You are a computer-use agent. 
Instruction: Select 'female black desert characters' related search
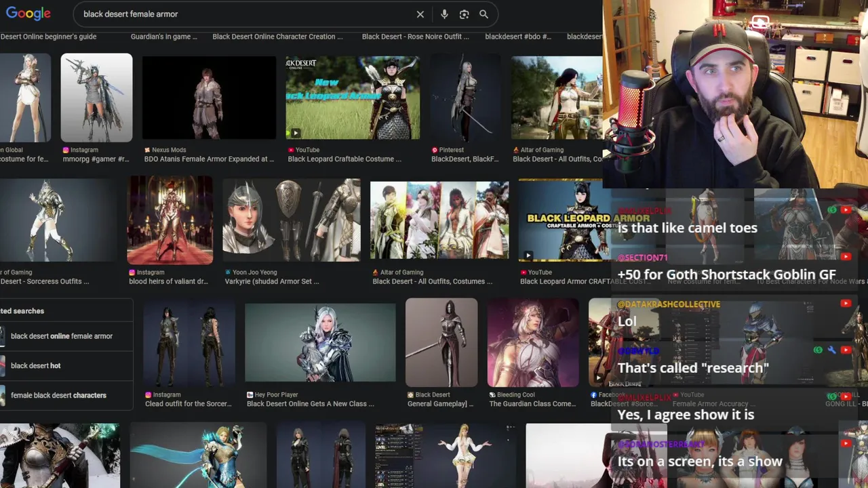point(58,396)
